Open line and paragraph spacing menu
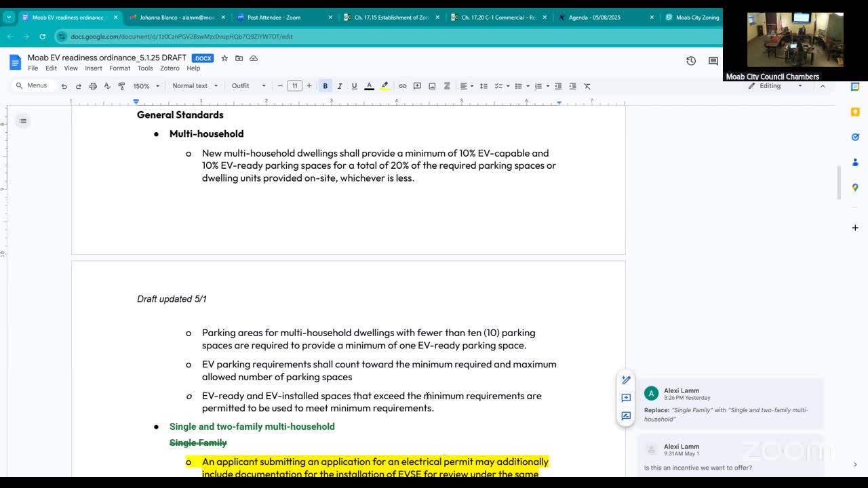 [x=484, y=86]
